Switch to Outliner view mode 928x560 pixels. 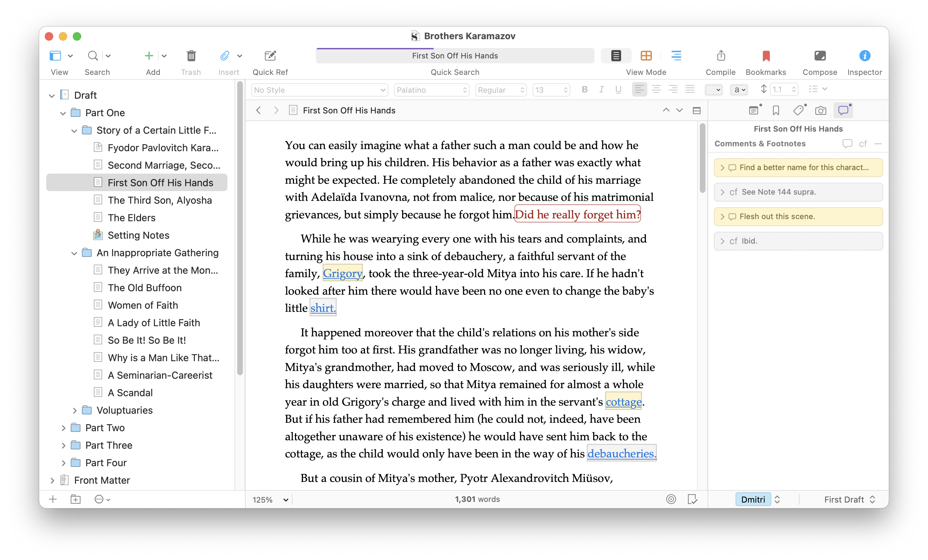[x=676, y=56]
